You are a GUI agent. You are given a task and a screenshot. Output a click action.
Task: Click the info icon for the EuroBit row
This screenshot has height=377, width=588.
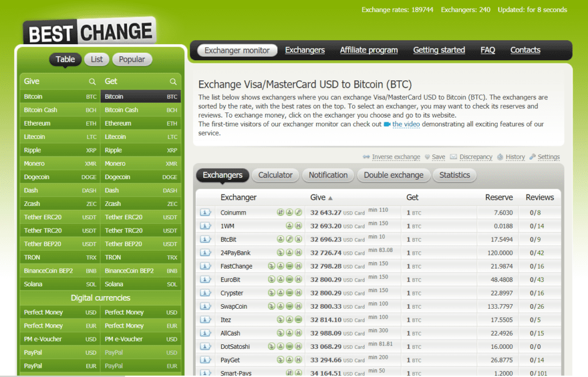click(x=206, y=279)
